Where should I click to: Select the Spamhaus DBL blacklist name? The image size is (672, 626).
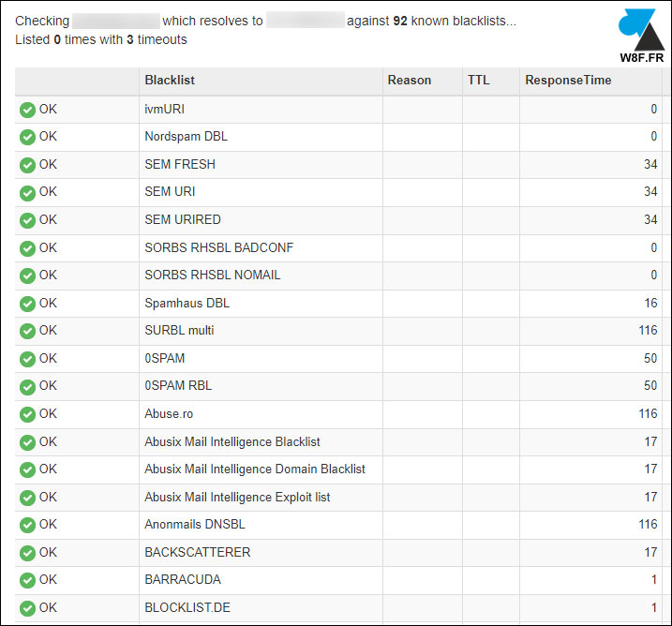(187, 303)
